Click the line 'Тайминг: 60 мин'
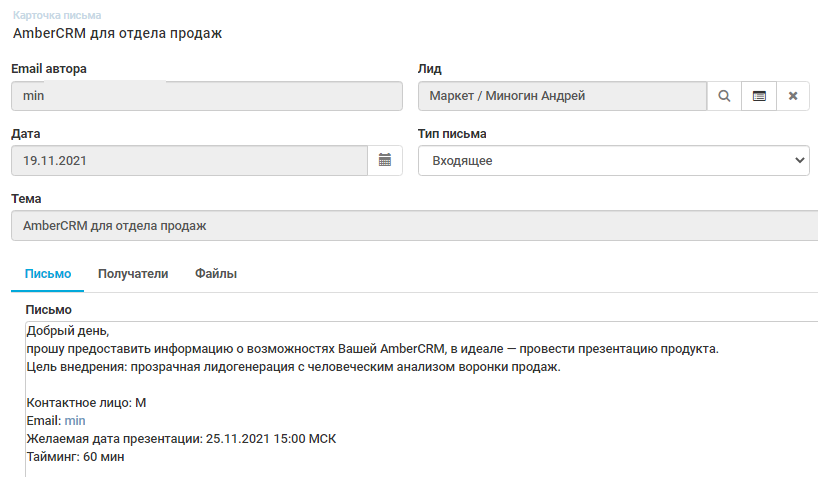This screenshot has width=818, height=477. 76,457
